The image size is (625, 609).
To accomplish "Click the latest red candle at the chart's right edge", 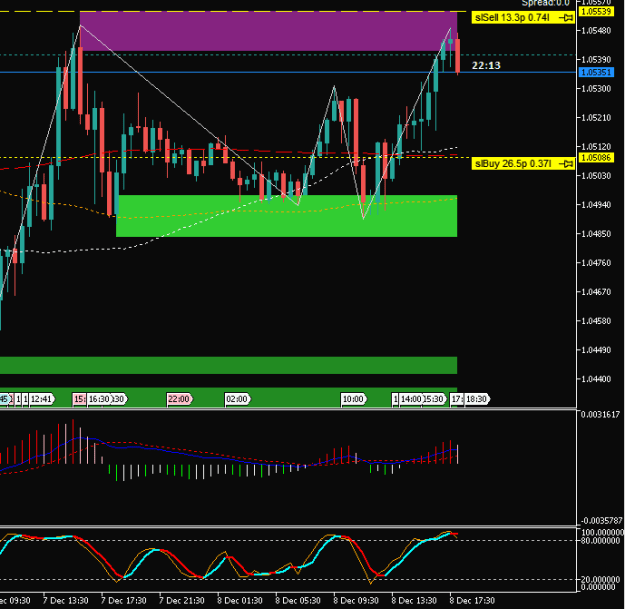I will (458, 56).
